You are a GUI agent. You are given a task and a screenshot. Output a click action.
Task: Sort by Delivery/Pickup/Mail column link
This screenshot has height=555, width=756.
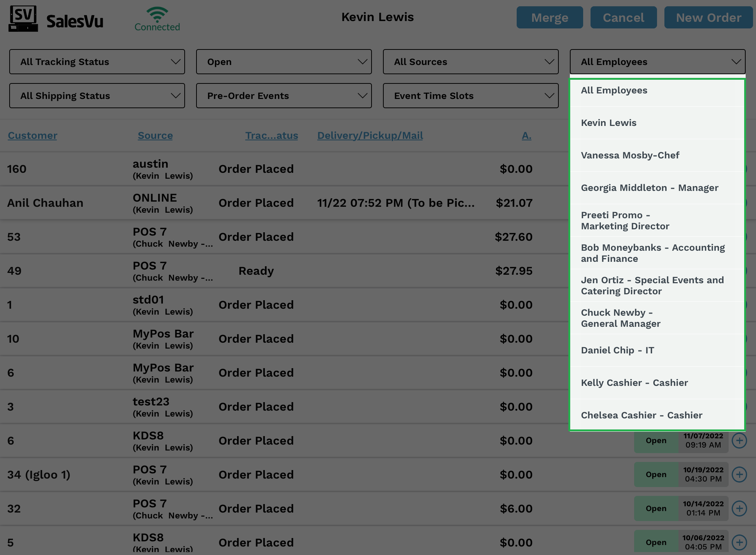click(x=370, y=136)
